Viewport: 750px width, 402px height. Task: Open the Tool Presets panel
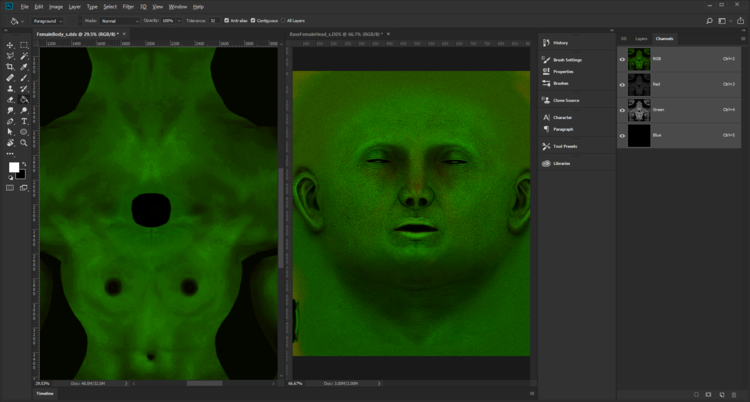pyautogui.click(x=565, y=146)
